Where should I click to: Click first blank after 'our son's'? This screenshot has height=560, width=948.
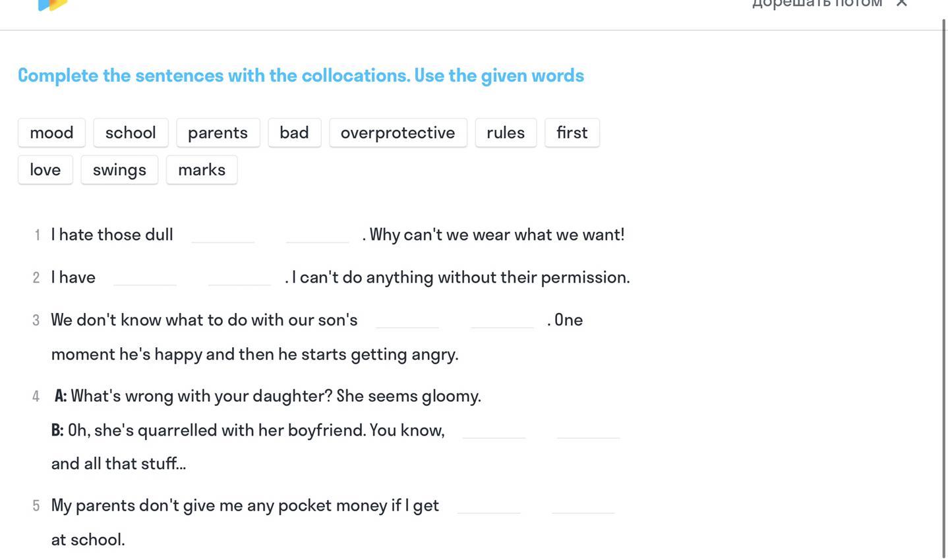click(407, 320)
